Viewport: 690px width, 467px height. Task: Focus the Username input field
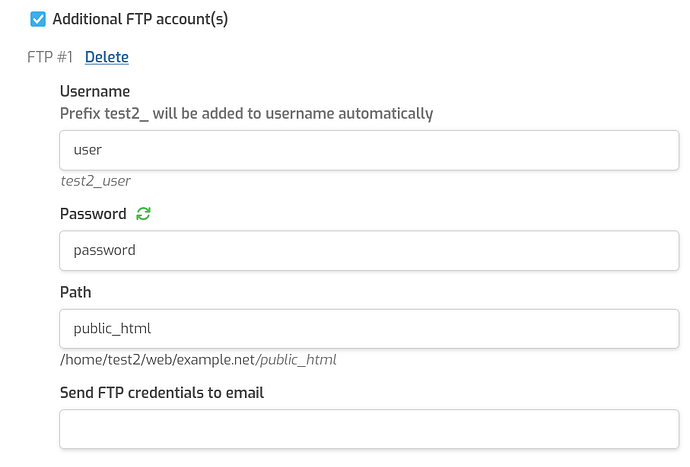tap(369, 150)
